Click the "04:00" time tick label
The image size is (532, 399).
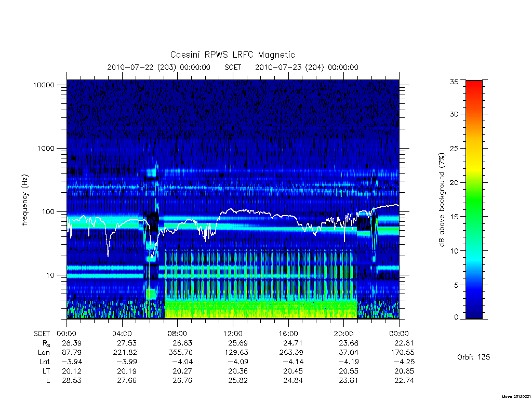(122, 334)
